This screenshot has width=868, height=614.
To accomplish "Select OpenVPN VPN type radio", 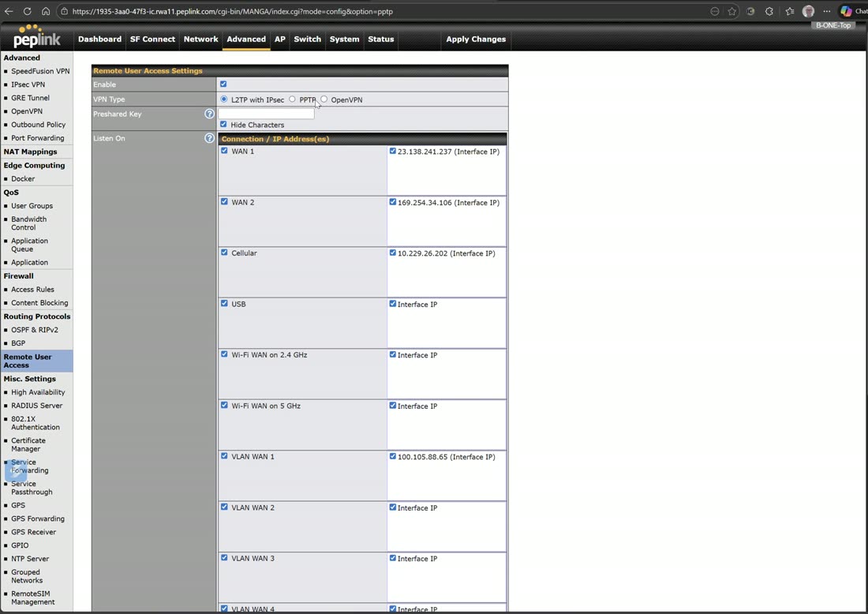I will click(324, 99).
